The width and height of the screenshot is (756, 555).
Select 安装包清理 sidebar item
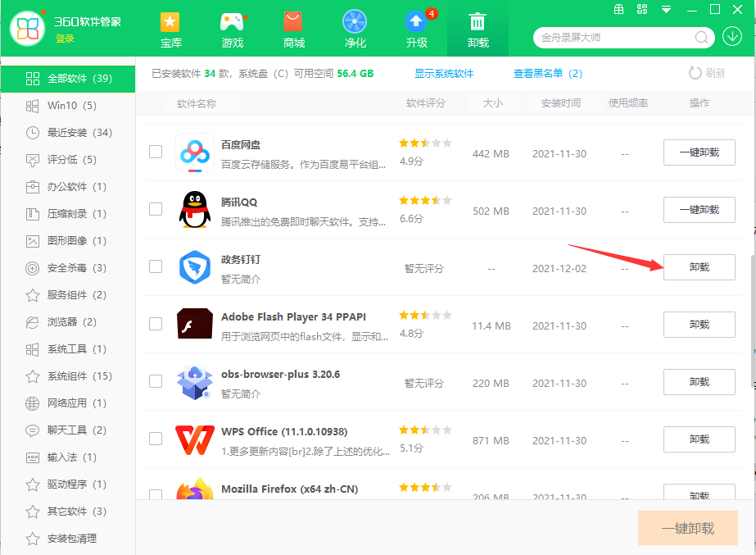pos(68,538)
